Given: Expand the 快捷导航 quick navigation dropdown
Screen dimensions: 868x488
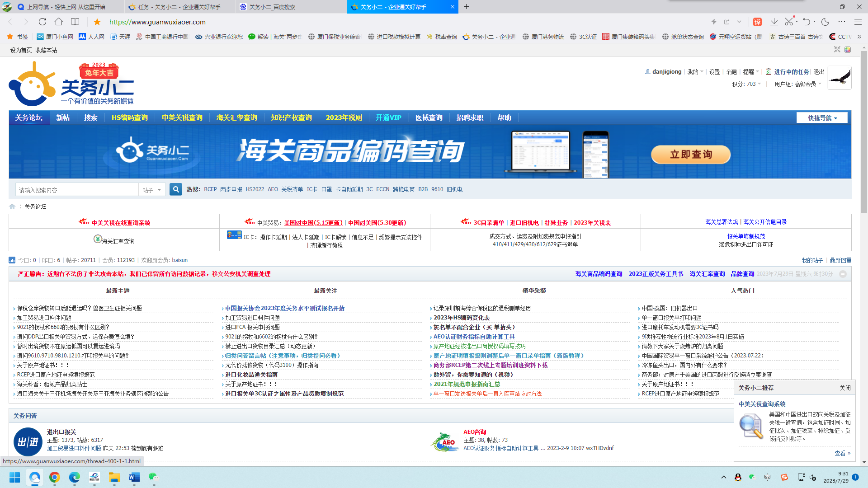Looking at the screenshot, I should tap(822, 118).
